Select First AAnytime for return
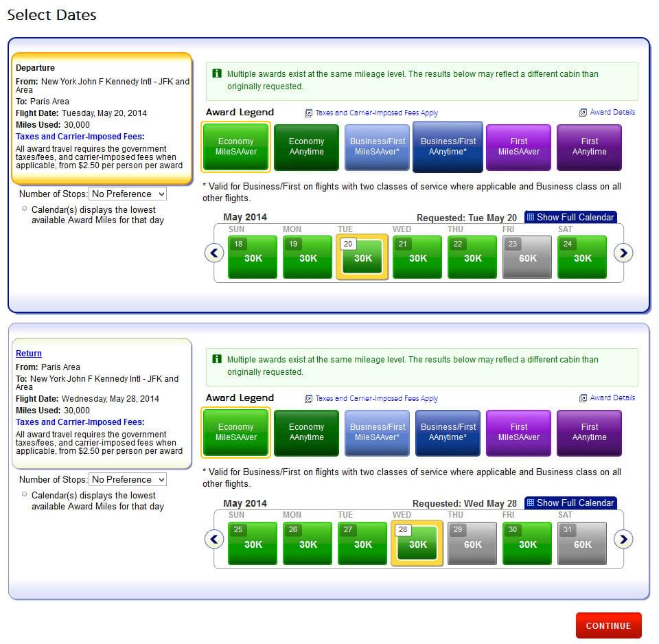This screenshot has height=644, width=659. click(x=589, y=432)
